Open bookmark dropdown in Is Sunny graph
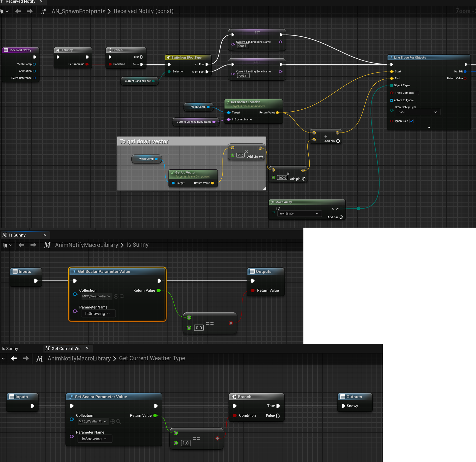This screenshot has height=462, width=476. [7, 245]
